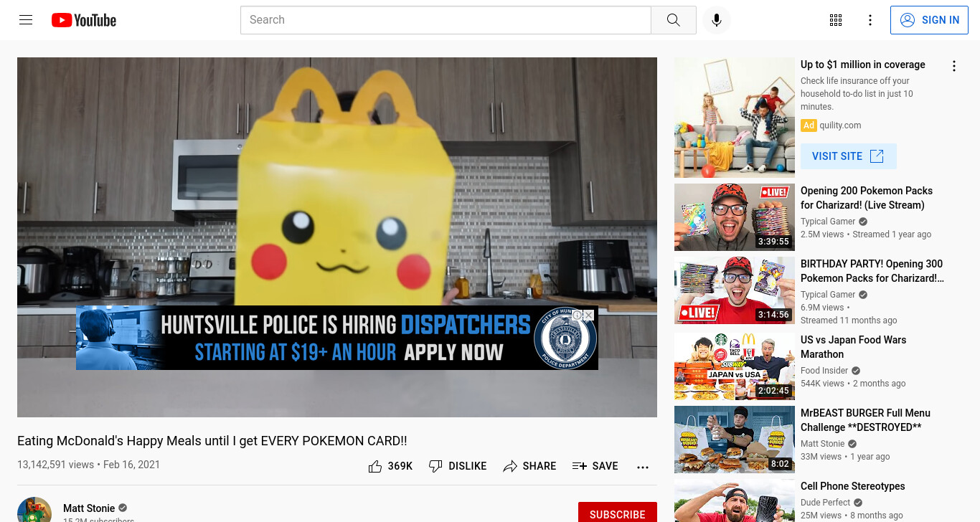The height and width of the screenshot is (522, 980).
Task: Open 'Opening 200 Pokemon Packs for Charizard!' title
Action: 867,198
